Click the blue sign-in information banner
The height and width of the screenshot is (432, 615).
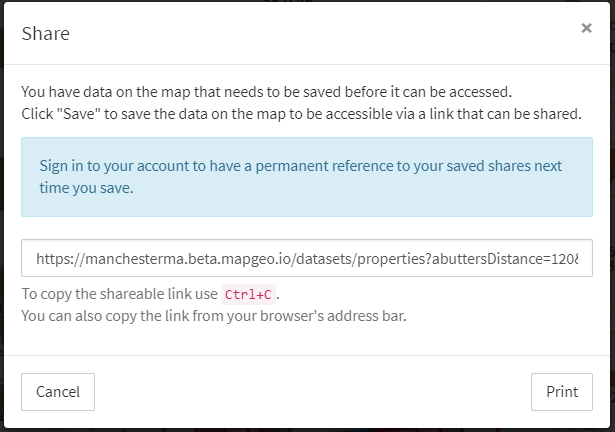[x=307, y=177]
